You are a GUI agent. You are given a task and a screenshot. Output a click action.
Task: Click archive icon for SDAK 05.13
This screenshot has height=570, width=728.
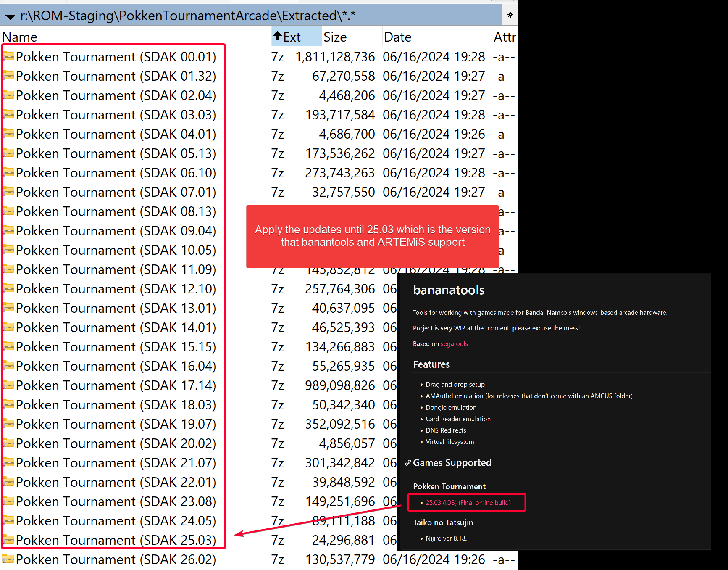9,153
